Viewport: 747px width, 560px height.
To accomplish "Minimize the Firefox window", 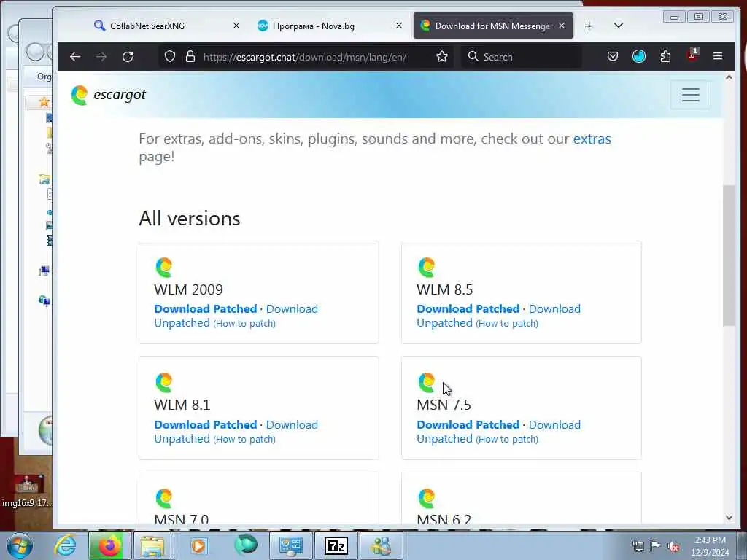I will click(674, 17).
